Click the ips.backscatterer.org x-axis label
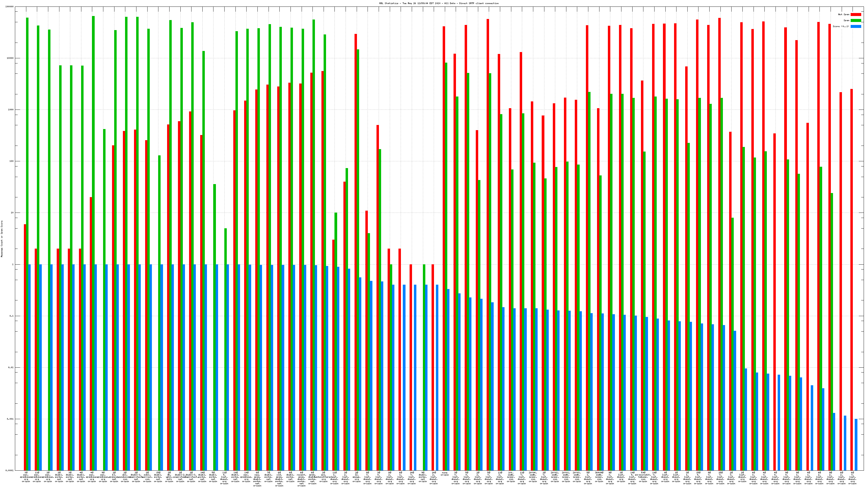 pyautogui.click(x=324, y=477)
